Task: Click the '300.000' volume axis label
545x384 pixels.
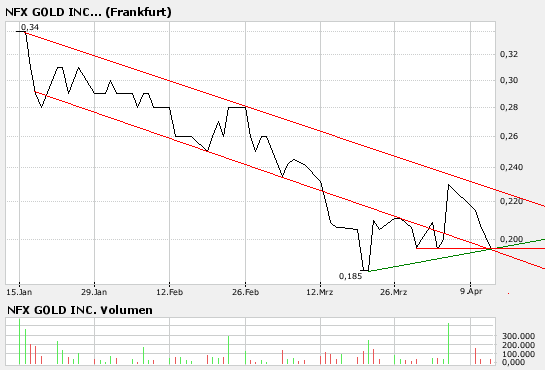Action: (518, 336)
